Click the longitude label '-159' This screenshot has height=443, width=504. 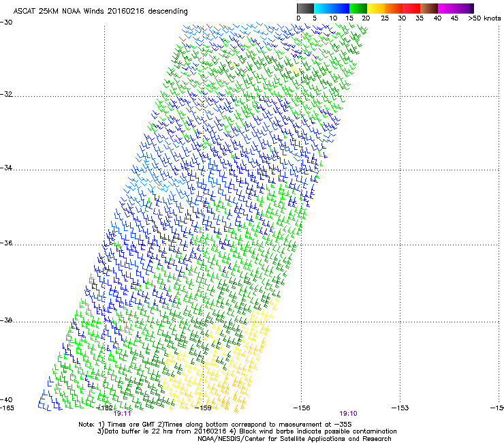pyautogui.click(x=203, y=408)
